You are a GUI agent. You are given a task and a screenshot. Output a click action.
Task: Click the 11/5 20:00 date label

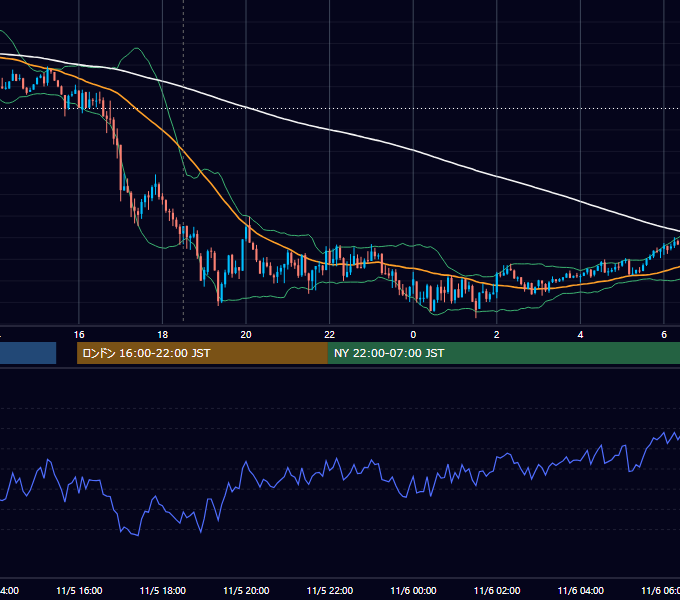246,591
